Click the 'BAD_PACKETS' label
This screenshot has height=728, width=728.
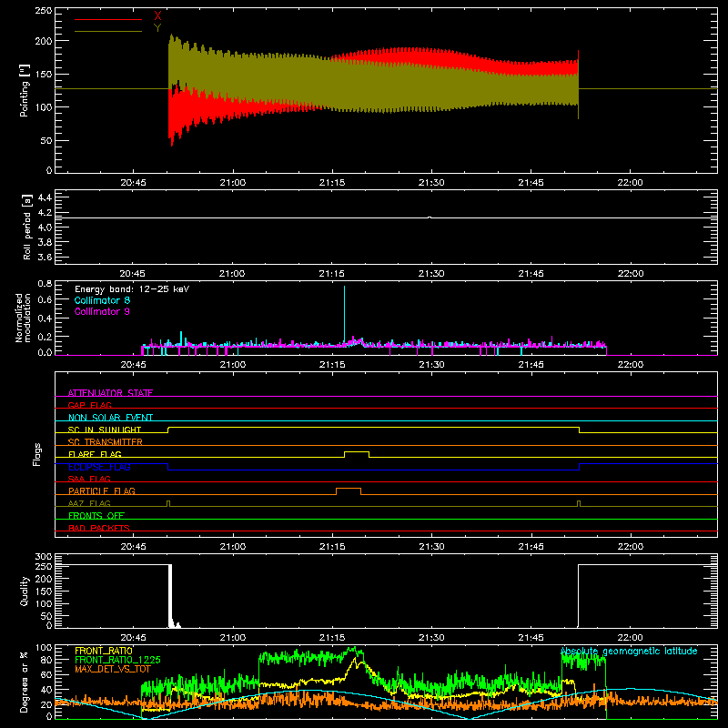(x=99, y=528)
